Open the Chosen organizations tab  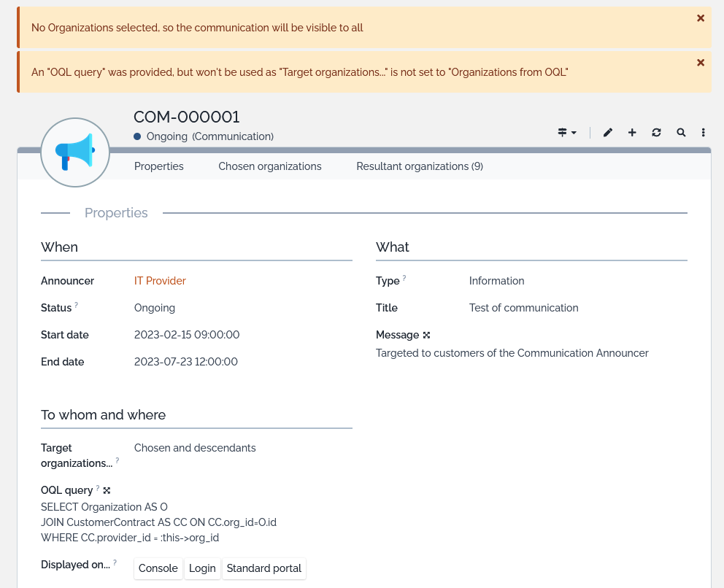[270, 166]
